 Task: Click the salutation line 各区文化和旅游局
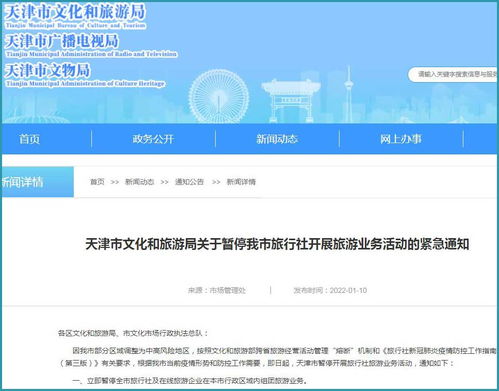coord(133,333)
